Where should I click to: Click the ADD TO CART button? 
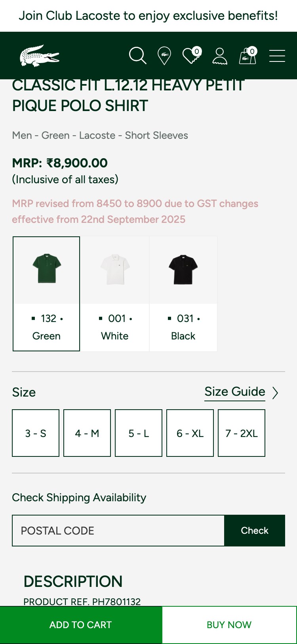[80, 624]
